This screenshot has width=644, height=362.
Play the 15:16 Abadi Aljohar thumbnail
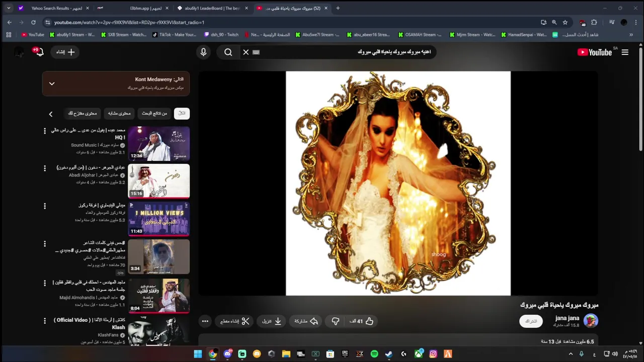(158, 181)
